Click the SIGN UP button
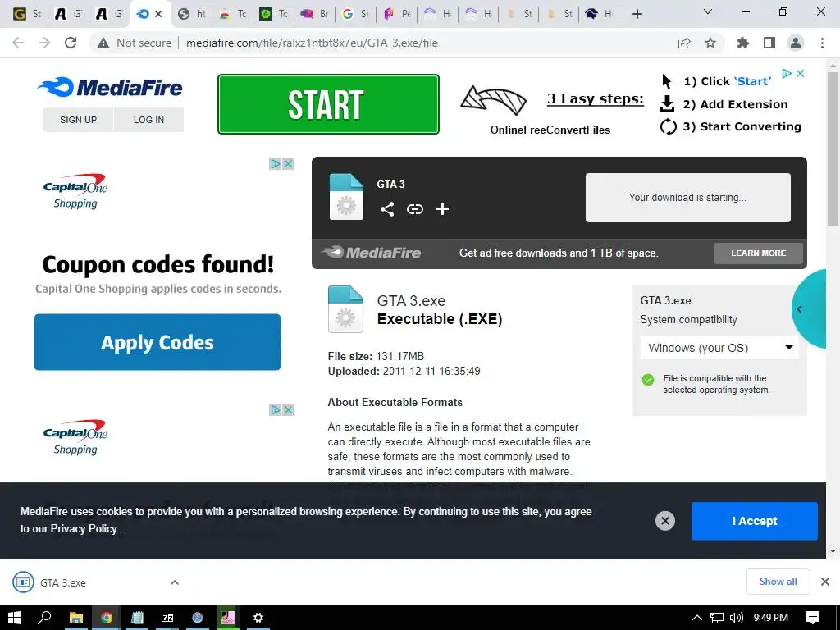The image size is (840, 630). (78, 120)
